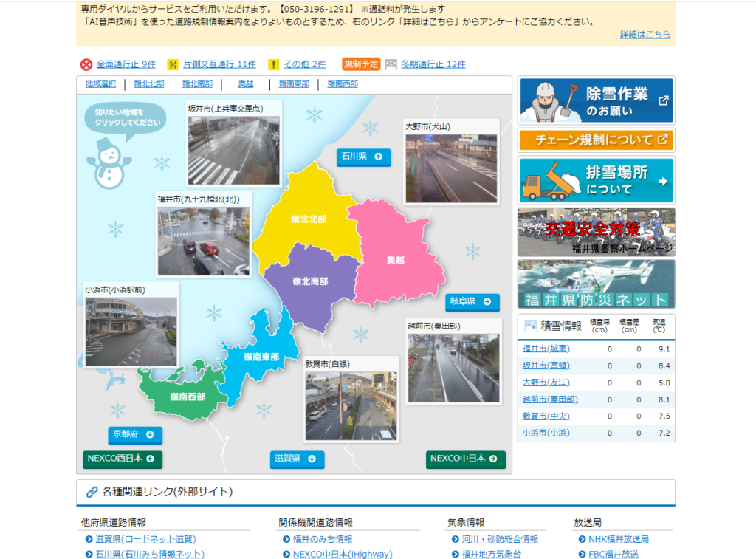
Task: Click the gray winter closure icon
Action: pos(391,64)
